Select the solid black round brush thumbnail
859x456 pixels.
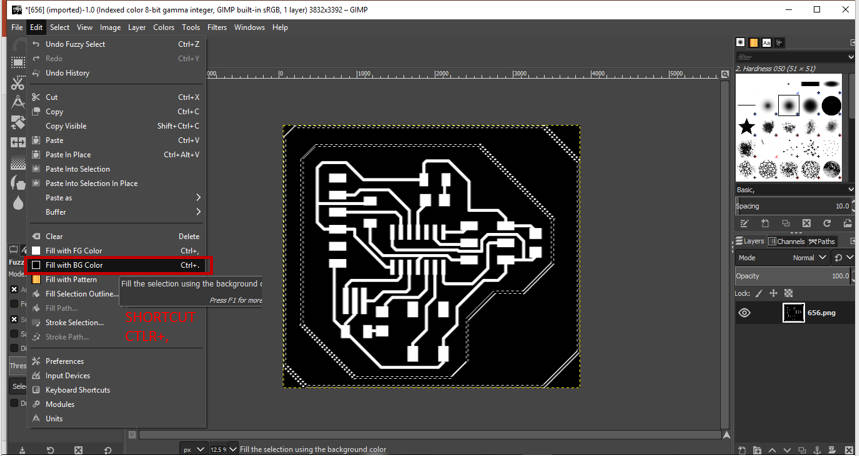[x=831, y=105]
